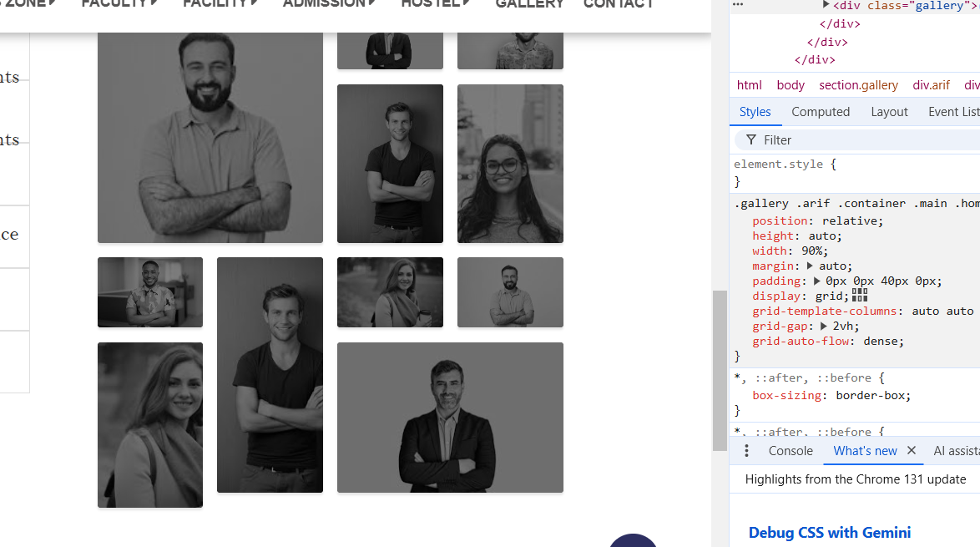The image size is (980, 547).
Task: Expand the margin shorthand property
Action: (x=810, y=266)
